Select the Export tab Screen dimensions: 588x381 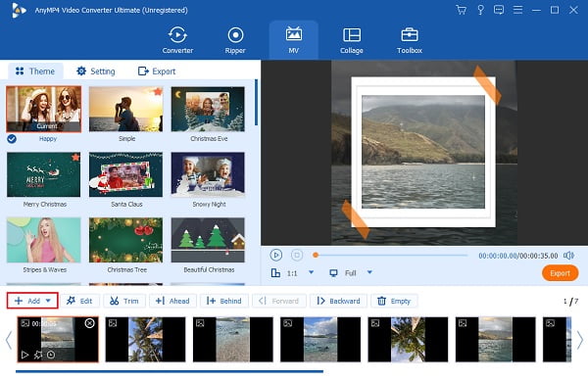[x=157, y=71]
